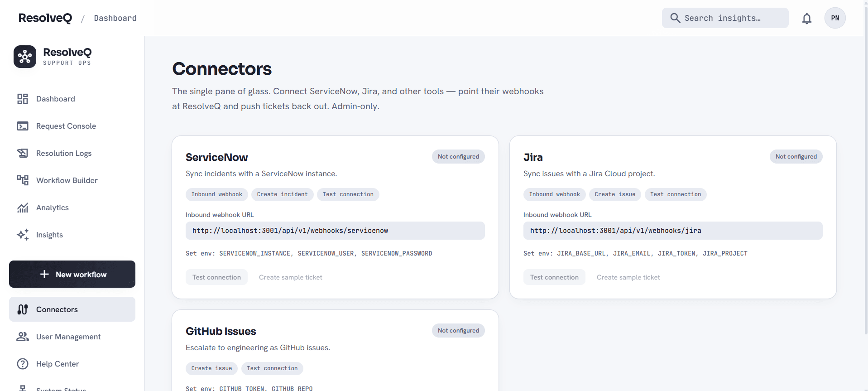Select Insights in the sidebar
The height and width of the screenshot is (391, 868).
pos(72,235)
